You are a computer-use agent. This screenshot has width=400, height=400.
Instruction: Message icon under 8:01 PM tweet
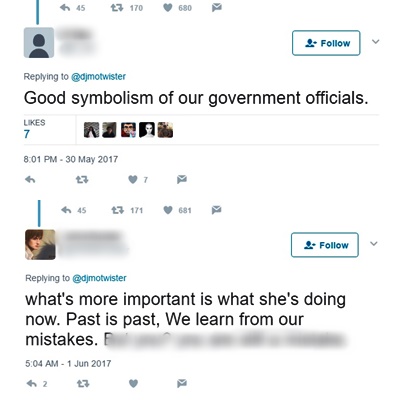click(182, 179)
